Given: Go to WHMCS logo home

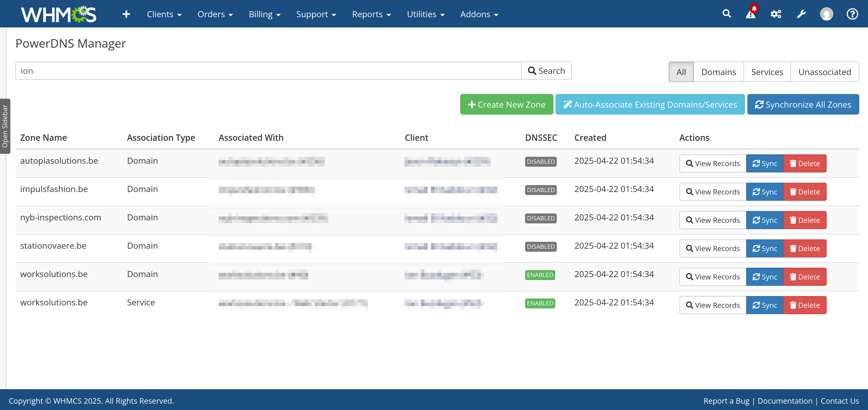Looking at the screenshot, I should (x=59, y=14).
